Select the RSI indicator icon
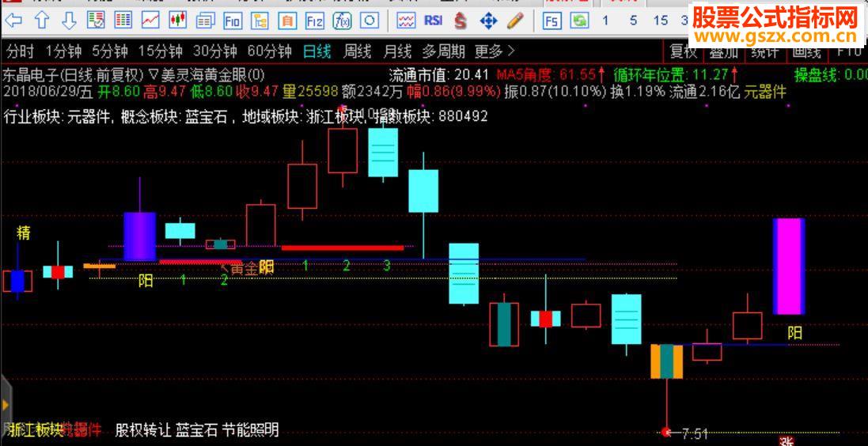Viewport: 868px width, 446px height. (434, 21)
